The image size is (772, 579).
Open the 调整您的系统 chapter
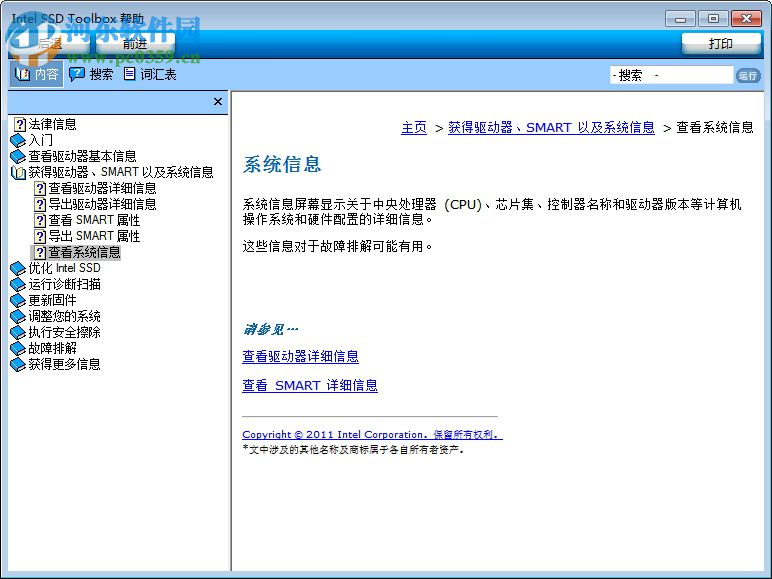click(64, 317)
